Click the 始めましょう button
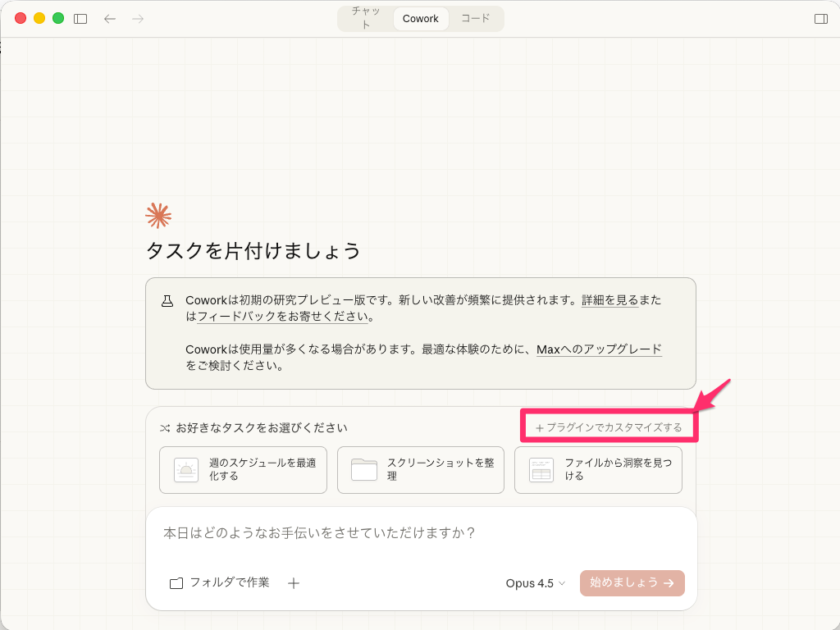This screenshot has width=840, height=630. click(632, 583)
